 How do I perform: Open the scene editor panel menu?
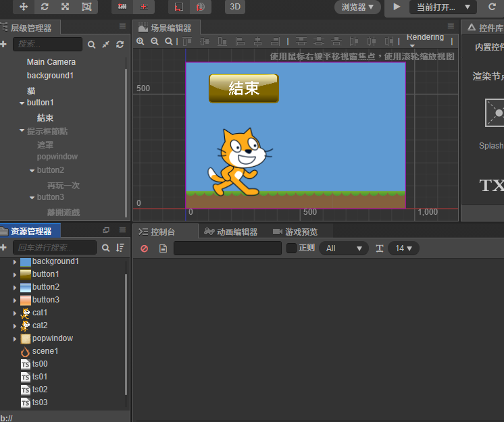tap(451, 26)
